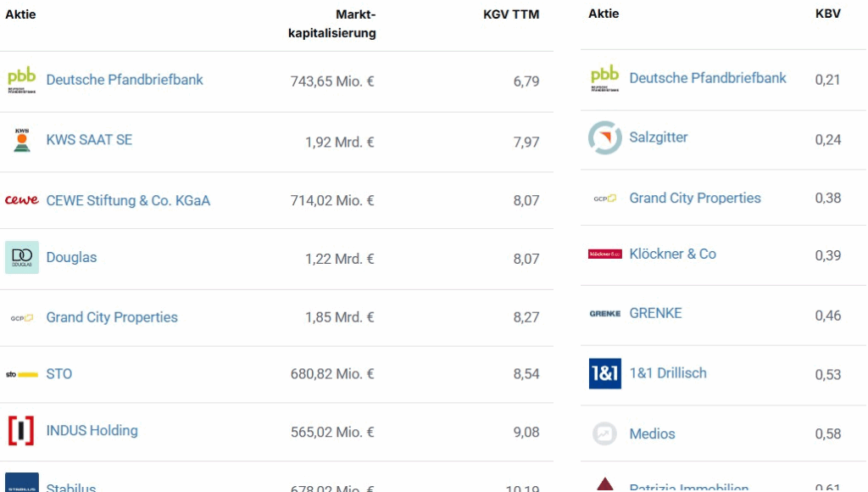Click the KGV value 8,54
868x492 pixels.
[526, 374]
